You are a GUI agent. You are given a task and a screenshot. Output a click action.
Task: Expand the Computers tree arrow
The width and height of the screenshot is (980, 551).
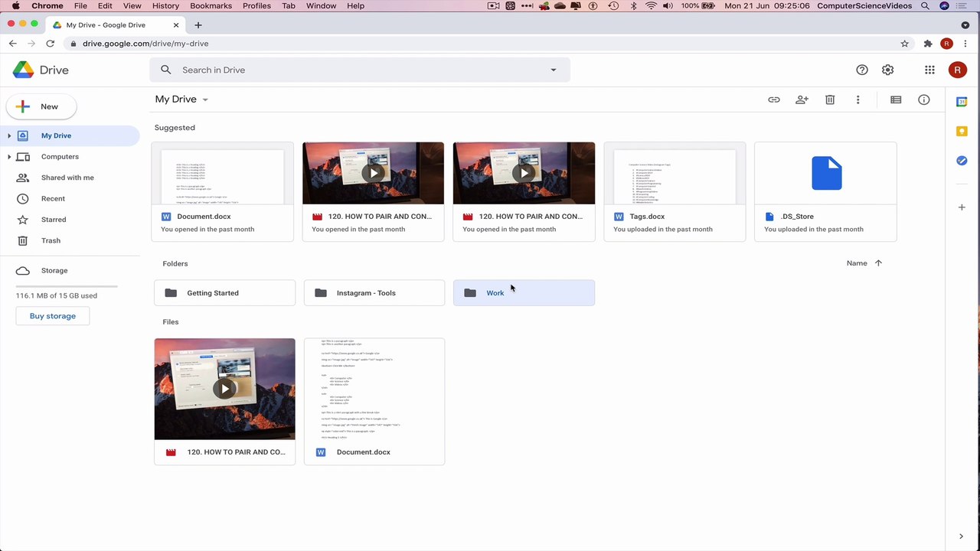coord(9,157)
